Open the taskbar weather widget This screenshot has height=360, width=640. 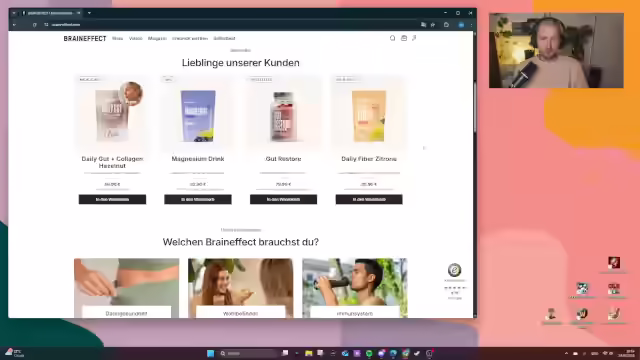(15, 353)
